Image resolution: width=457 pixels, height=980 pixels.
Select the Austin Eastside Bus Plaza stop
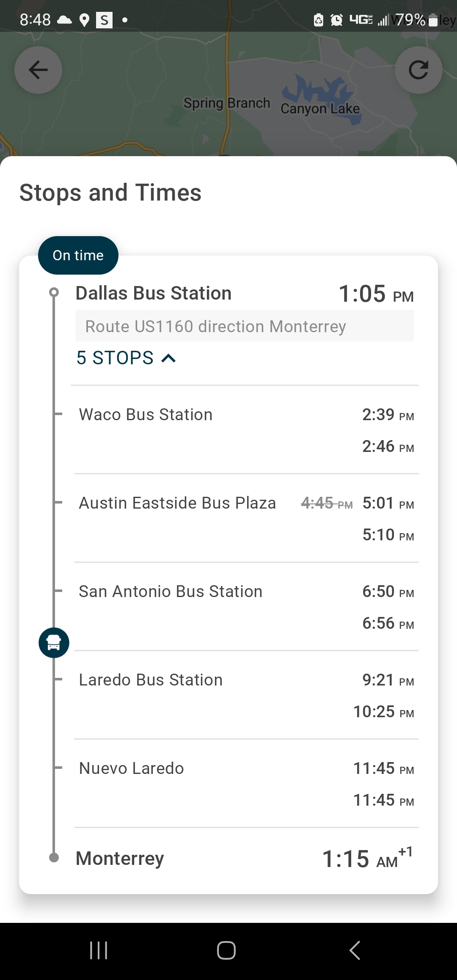[x=177, y=503]
